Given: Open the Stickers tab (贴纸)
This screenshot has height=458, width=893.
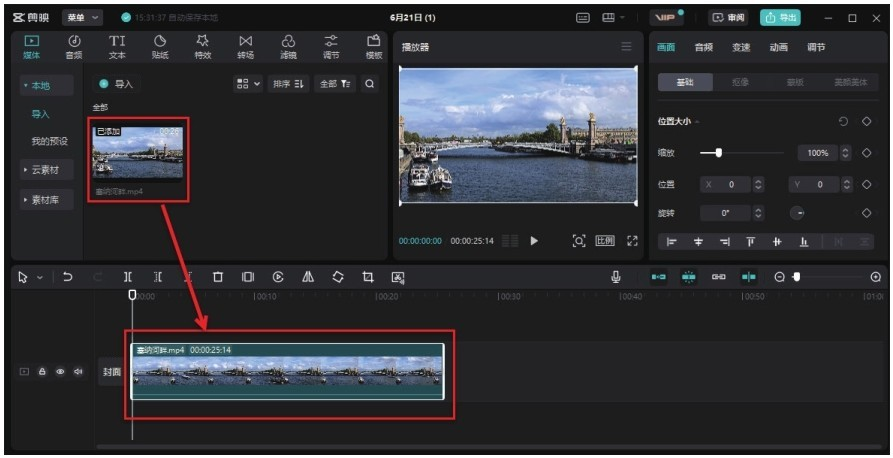Looking at the screenshot, I should tap(160, 47).
